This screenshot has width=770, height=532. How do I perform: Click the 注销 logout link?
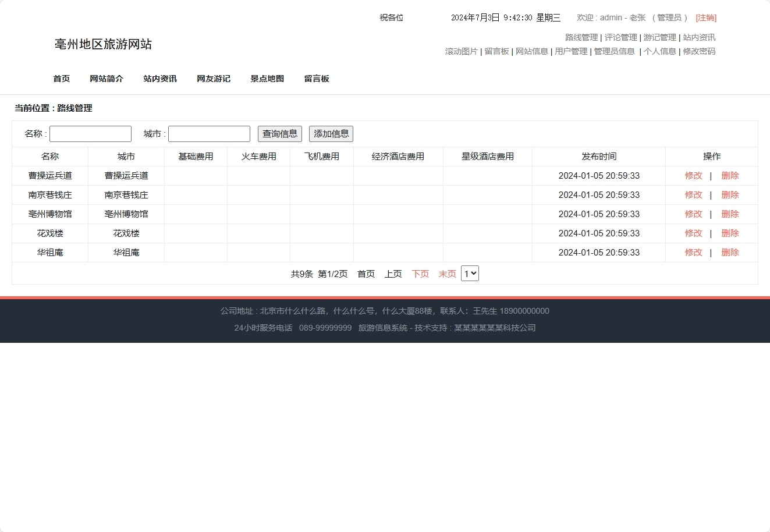[706, 18]
